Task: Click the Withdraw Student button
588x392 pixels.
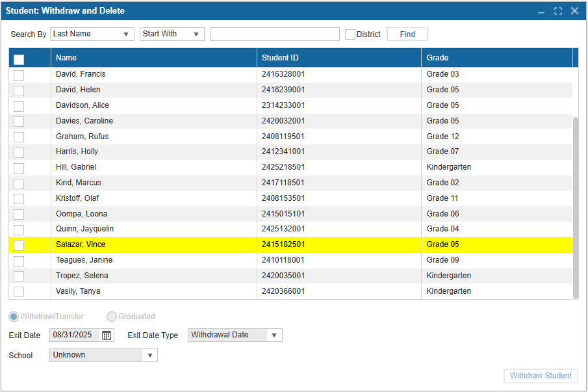Action: (x=541, y=376)
